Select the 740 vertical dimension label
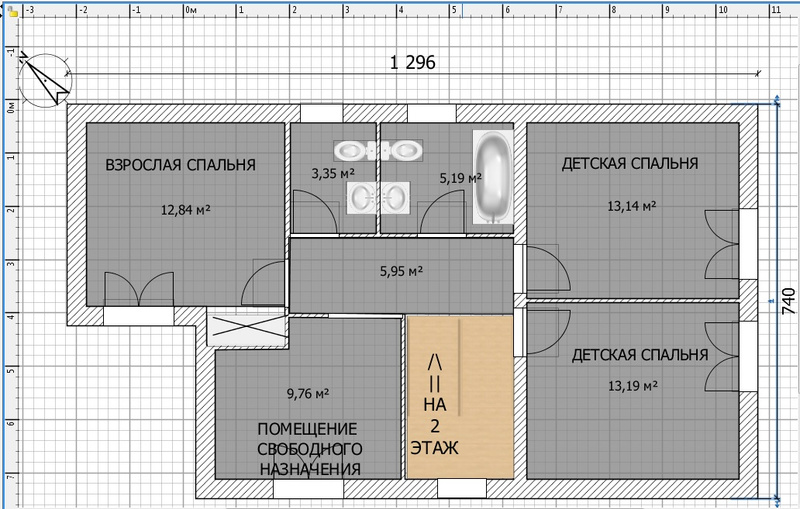The height and width of the screenshot is (509, 800). [789, 301]
